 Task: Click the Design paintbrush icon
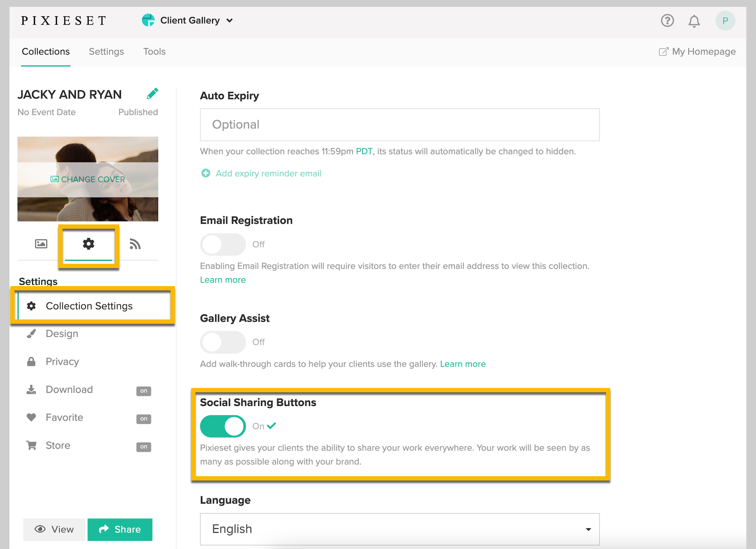click(x=31, y=334)
